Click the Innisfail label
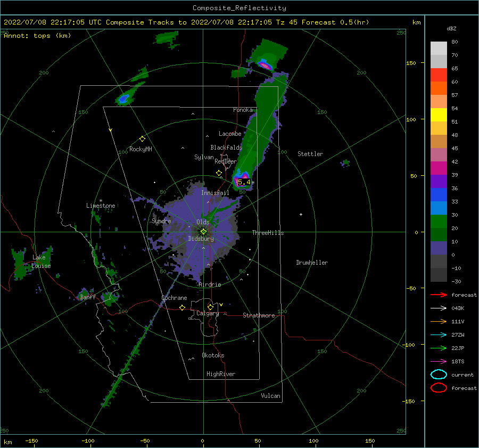Viewport: 479px width, 448px height. pyautogui.click(x=215, y=193)
